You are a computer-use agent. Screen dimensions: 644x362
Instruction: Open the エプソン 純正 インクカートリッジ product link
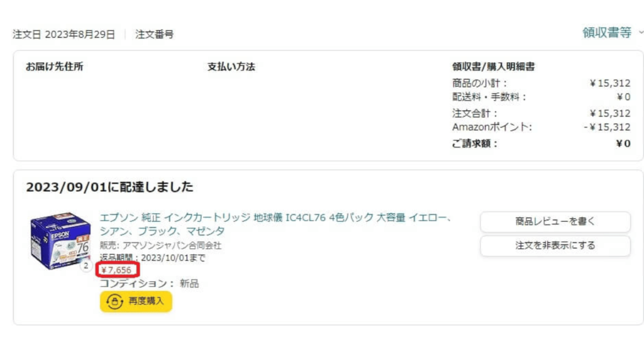(x=275, y=224)
